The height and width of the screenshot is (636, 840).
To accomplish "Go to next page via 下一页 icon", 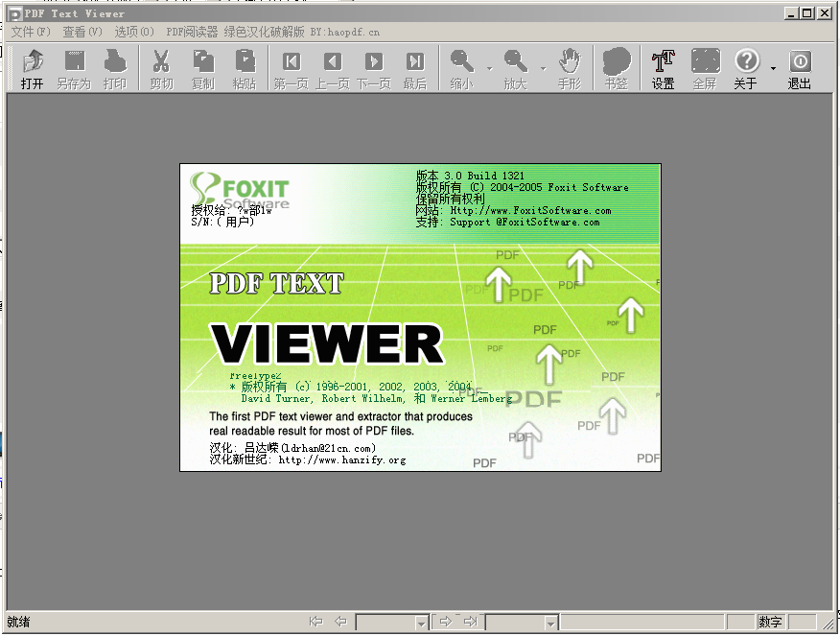I will (x=373, y=68).
